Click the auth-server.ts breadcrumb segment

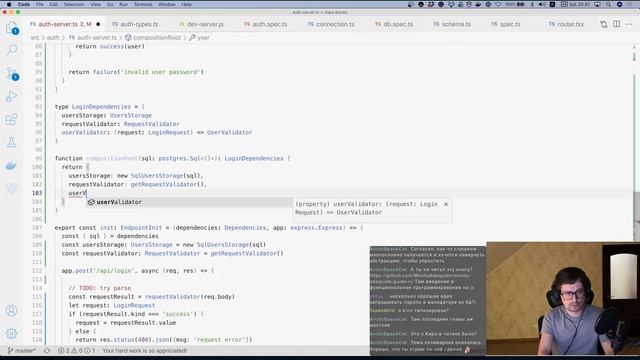pos(97,38)
